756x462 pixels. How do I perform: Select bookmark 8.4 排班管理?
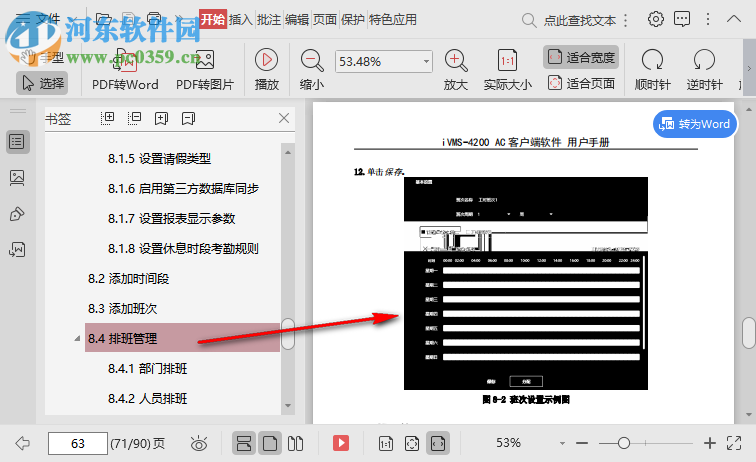point(182,338)
